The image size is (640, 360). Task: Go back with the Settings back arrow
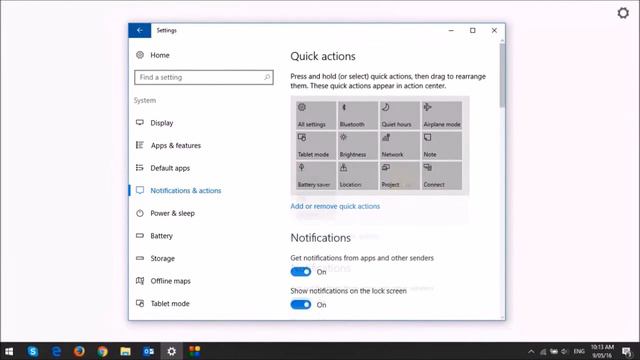[x=140, y=30]
